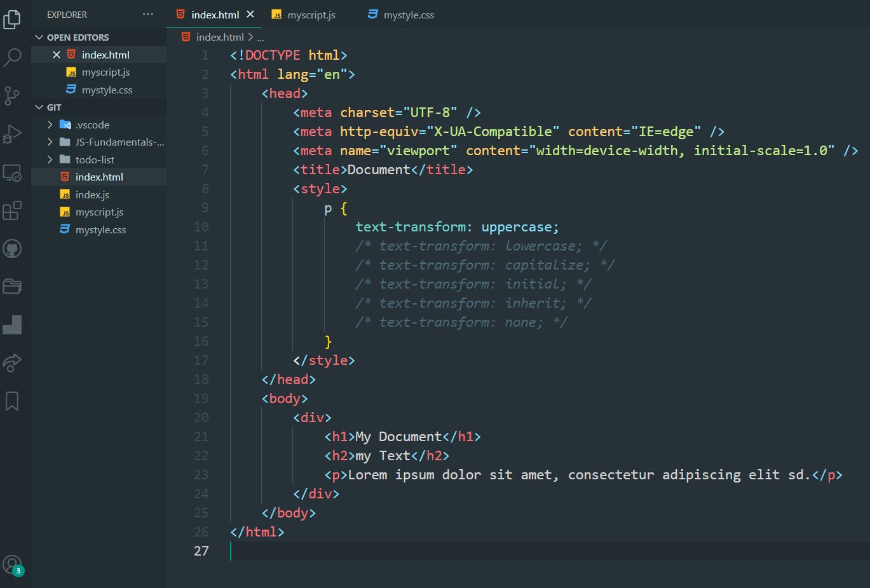Open Explorer more actions ellipsis
The height and width of the screenshot is (588, 870).
[148, 14]
